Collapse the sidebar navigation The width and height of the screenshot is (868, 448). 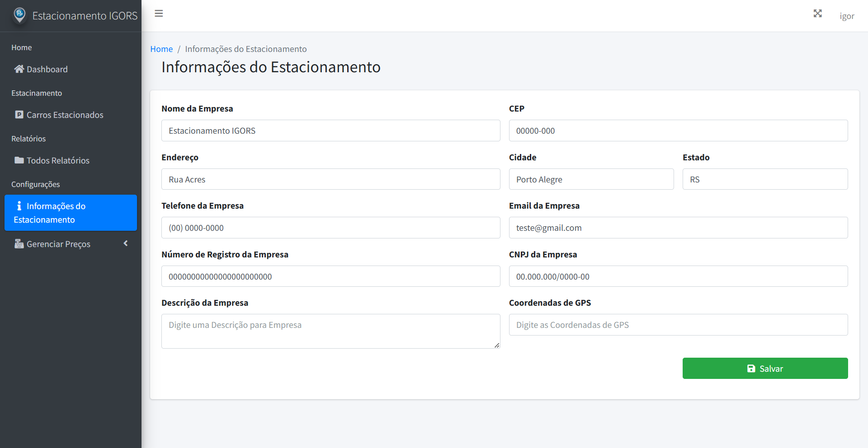[x=159, y=14]
